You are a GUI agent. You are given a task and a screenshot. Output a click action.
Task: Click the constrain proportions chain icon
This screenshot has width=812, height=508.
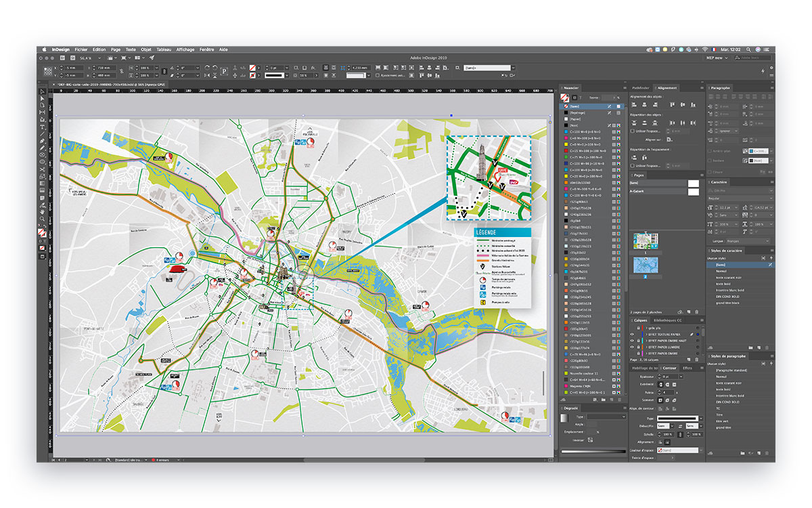[x=164, y=71]
